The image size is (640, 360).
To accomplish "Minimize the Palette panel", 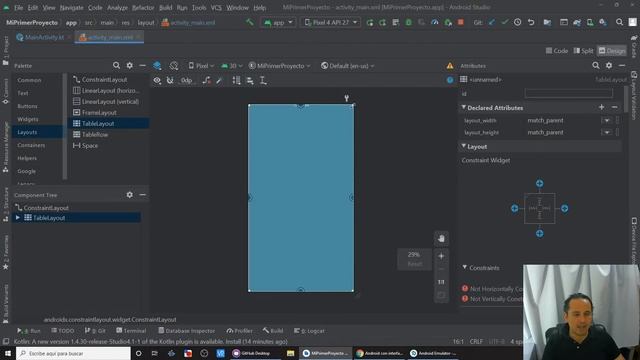I will (x=142, y=65).
